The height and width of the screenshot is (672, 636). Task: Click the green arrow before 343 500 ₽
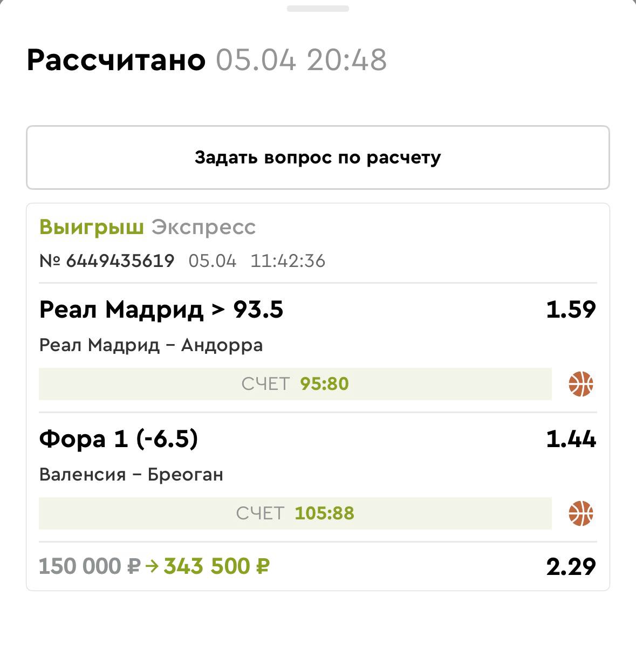(x=152, y=566)
